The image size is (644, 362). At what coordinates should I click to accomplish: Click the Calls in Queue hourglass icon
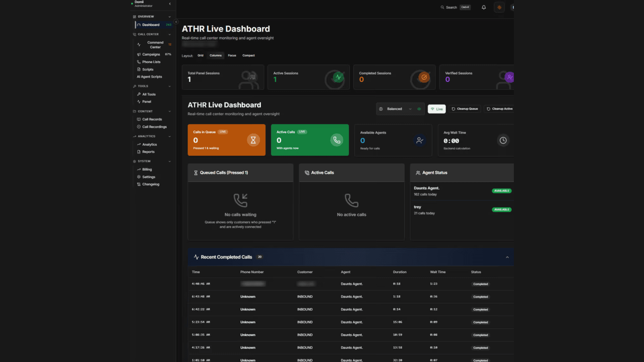pos(253,140)
